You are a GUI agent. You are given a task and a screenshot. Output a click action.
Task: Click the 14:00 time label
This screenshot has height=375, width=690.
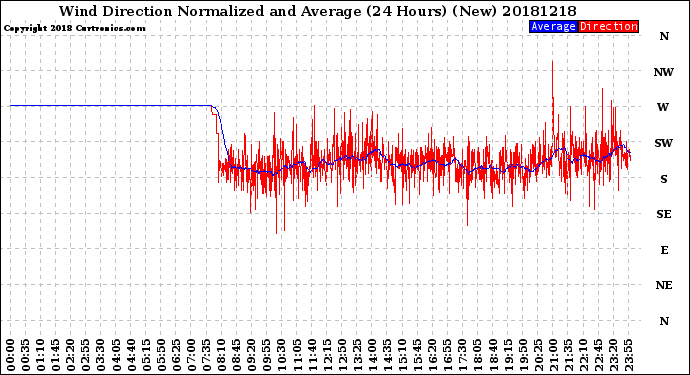coord(373,355)
